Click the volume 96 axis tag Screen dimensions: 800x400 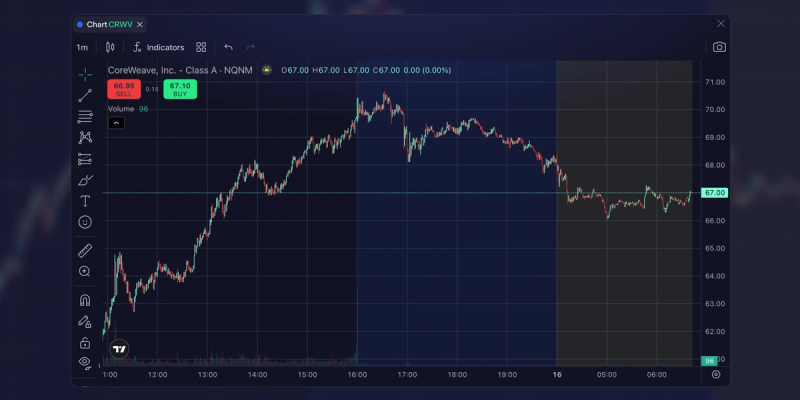[x=709, y=361]
